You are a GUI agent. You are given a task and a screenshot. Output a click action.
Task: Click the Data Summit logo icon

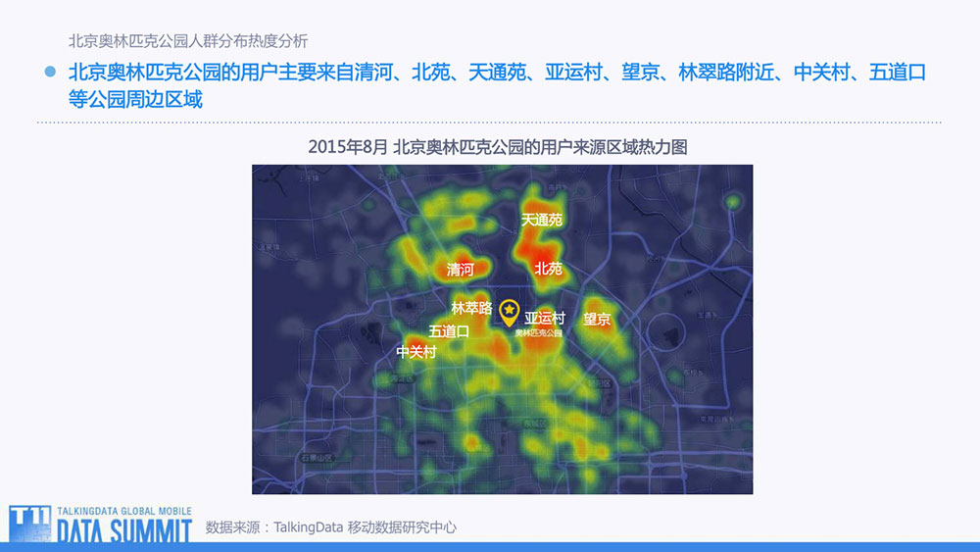29,524
